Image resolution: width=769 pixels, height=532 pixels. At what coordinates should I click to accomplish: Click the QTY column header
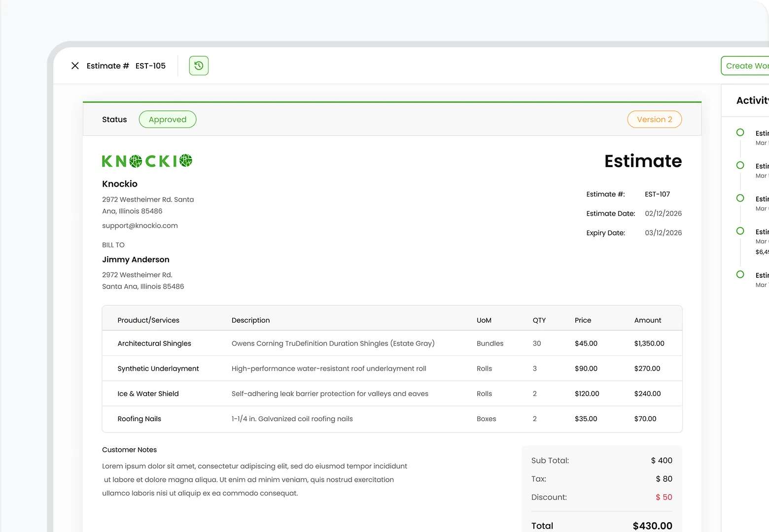point(539,320)
